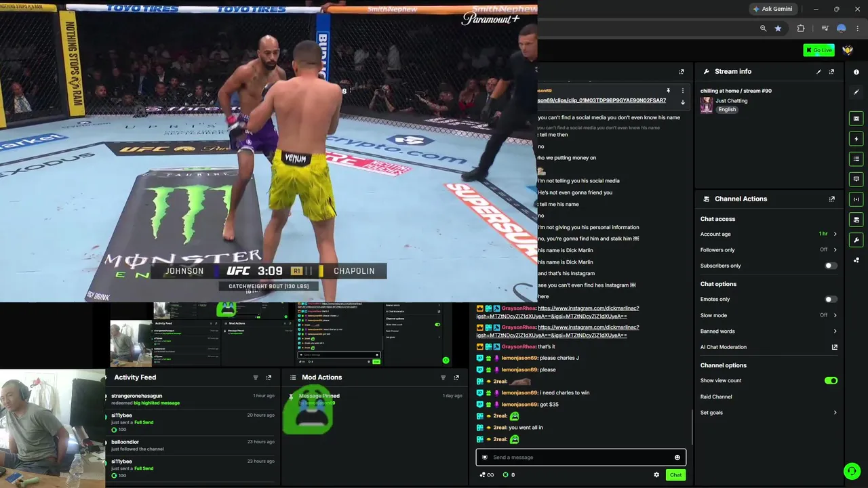Open AI Chat Moderation external link icon
868x488 pixels.
coord(835,347)
